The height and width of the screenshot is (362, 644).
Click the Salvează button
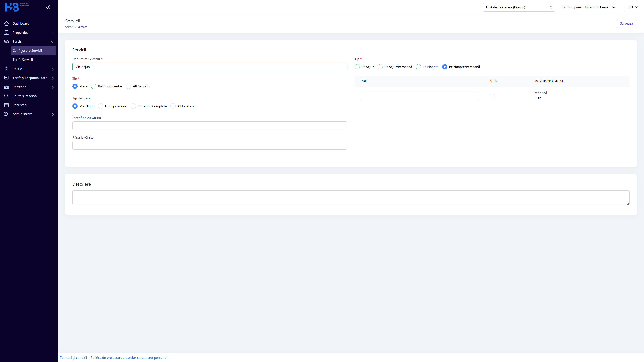pos(626,23)
